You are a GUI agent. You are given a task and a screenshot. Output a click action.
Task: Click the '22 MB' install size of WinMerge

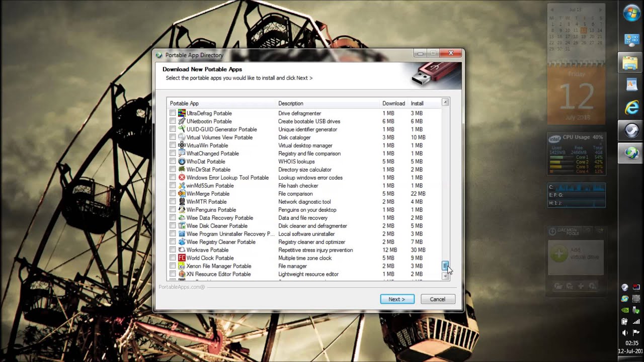point(418,194)
